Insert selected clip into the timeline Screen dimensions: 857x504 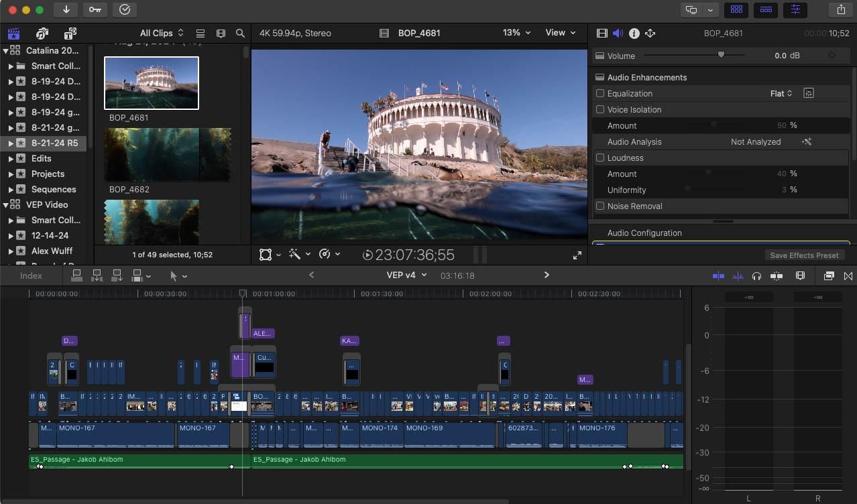tap(97, 275)
